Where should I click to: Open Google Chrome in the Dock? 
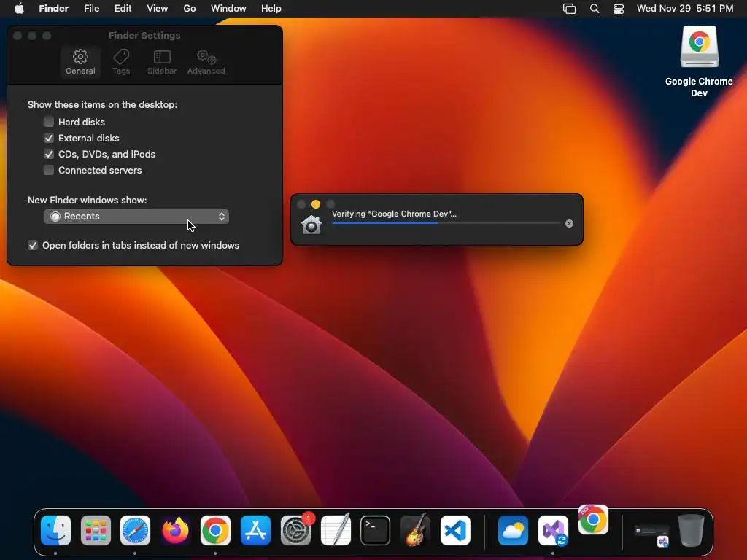tap(215, 530)
